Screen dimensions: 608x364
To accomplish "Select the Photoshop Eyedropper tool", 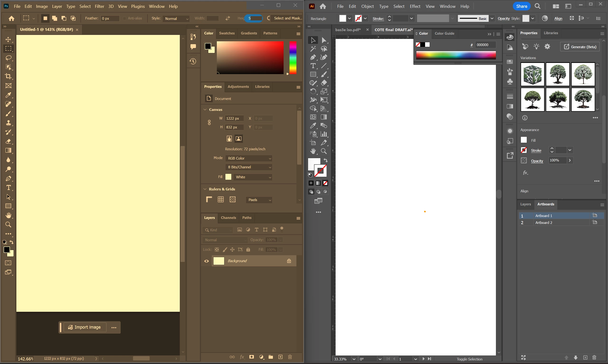I will click(8, 95).
